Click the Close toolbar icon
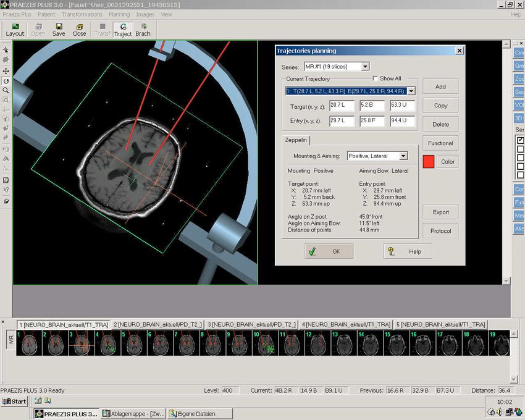This screenshot has width=525, height=420. pos(80,30)
